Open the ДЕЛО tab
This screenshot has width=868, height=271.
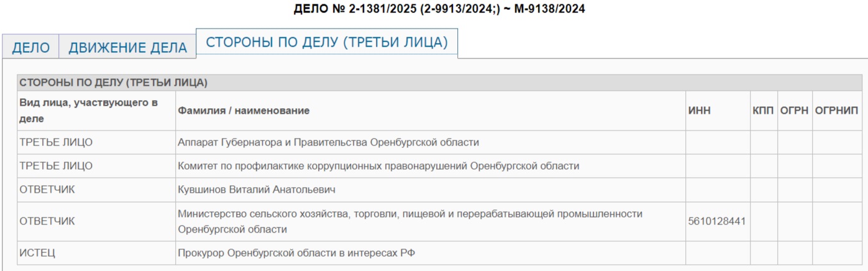pos(30,48)
